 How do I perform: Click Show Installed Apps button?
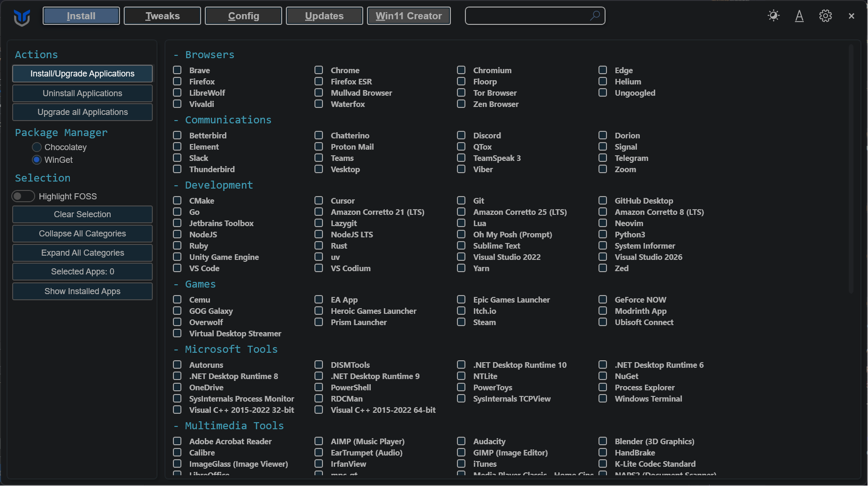(x=82, y=291)
